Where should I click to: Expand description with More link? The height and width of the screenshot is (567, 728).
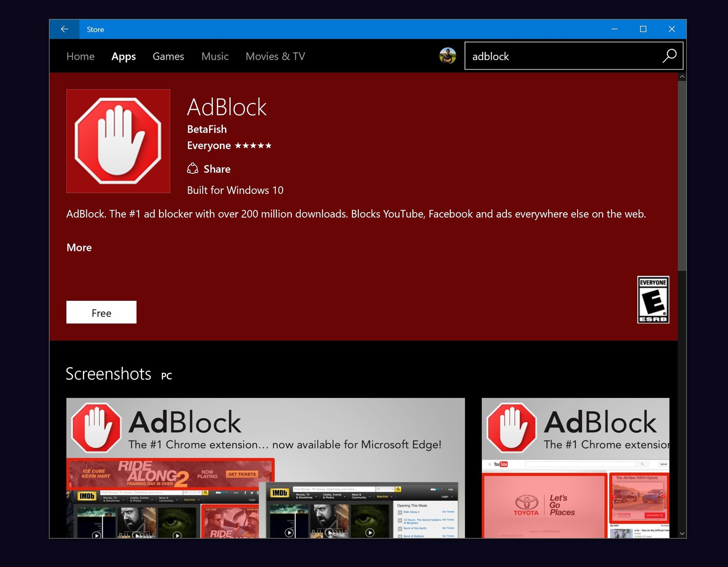(79, 247)
